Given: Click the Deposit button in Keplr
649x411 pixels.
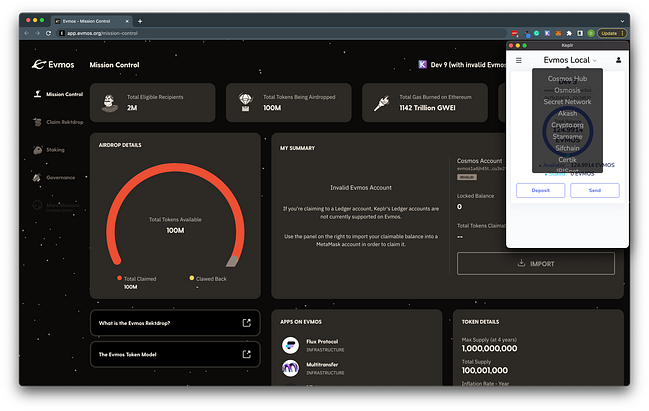Looking at the screenshot, I should [541, 190].
